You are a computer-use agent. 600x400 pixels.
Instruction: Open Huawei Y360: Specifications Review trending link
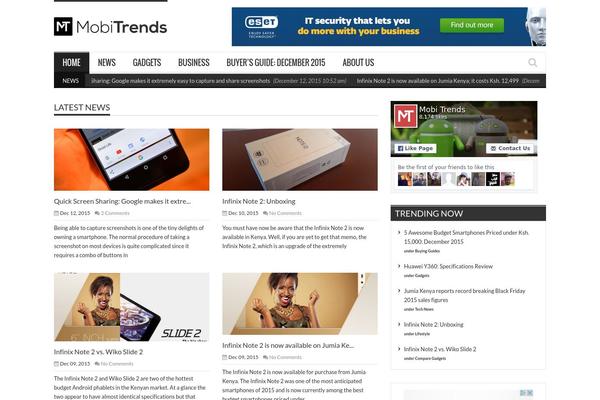pos(448,266)
